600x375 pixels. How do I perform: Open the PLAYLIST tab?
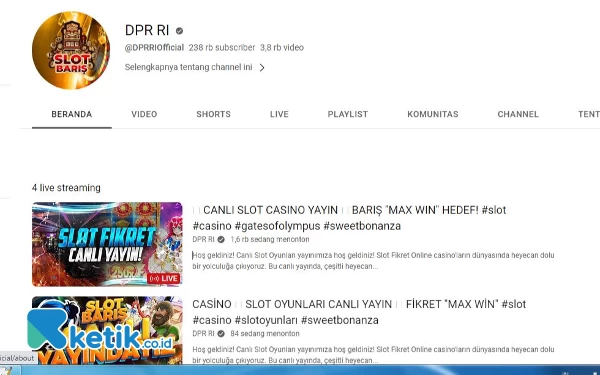click(348, 114)
